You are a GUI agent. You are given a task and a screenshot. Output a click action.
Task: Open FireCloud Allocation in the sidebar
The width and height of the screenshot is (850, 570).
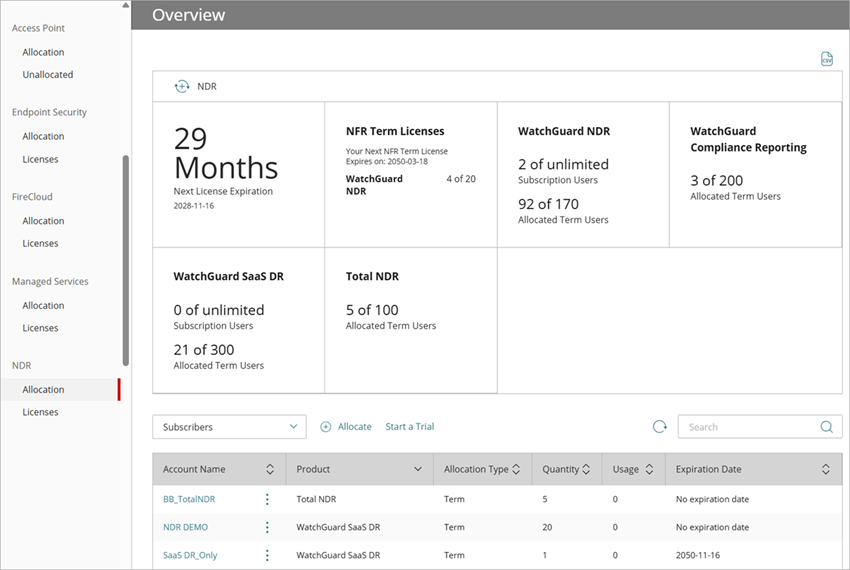(x=43, y=221)
